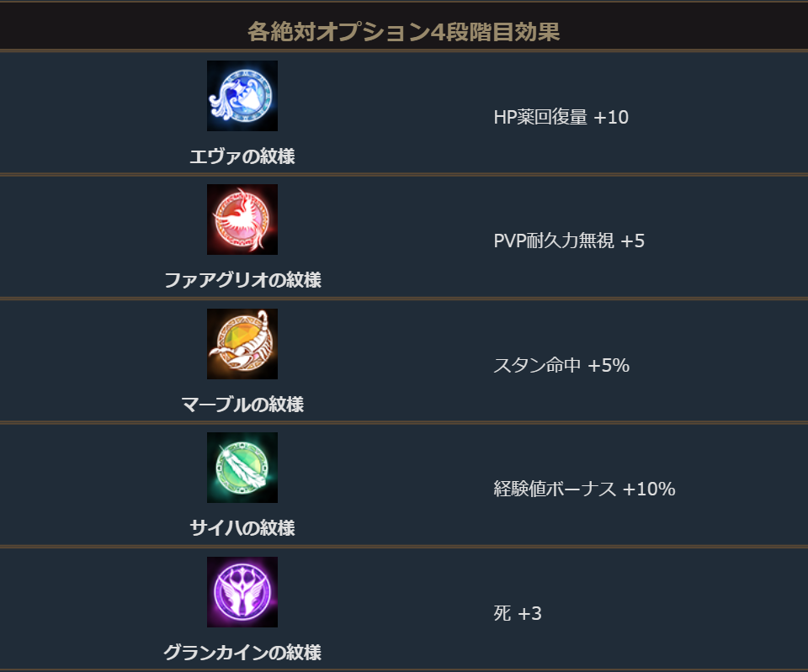Viewport: 808px width, 672px height.
Task: Click the 死 effect text
Action: pos(502,614)
